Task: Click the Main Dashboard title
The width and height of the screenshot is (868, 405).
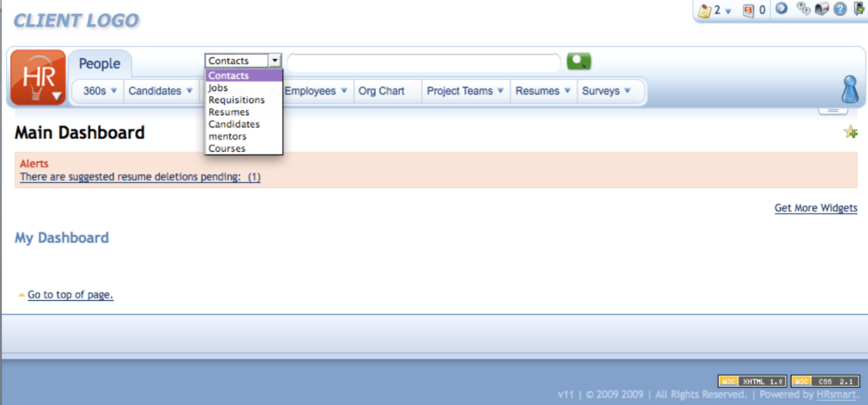Action: click(80, 134)
